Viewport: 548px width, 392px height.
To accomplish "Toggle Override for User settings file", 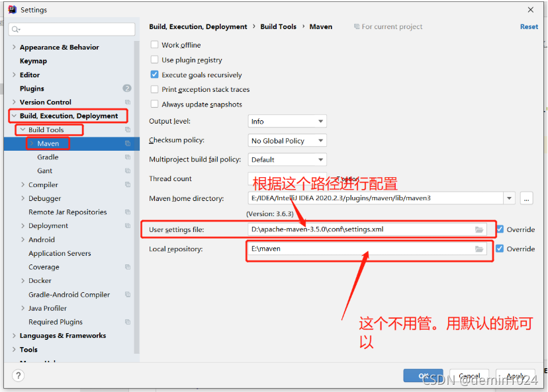I will click(x=500, y=229).
